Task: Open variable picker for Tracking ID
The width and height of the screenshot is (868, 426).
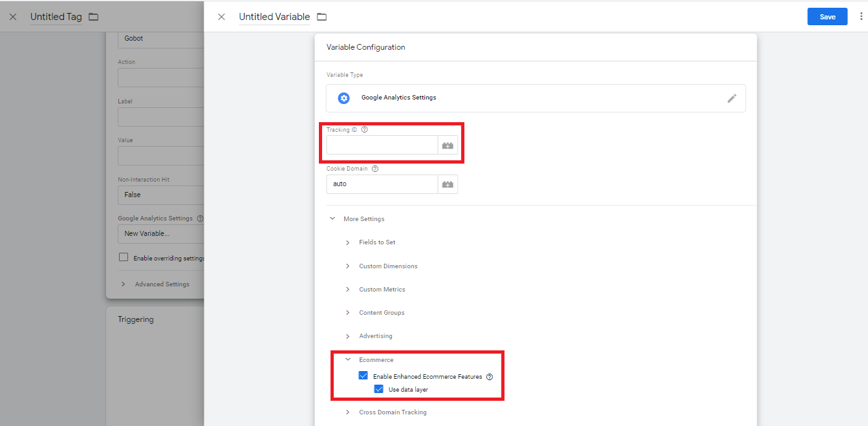Action: (448, 145)
